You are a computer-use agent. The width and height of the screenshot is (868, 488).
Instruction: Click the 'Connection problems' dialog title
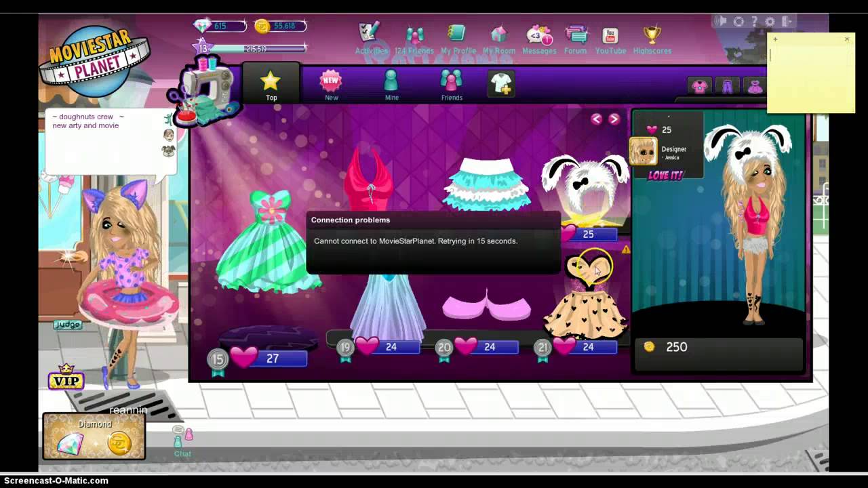point(351,220)
